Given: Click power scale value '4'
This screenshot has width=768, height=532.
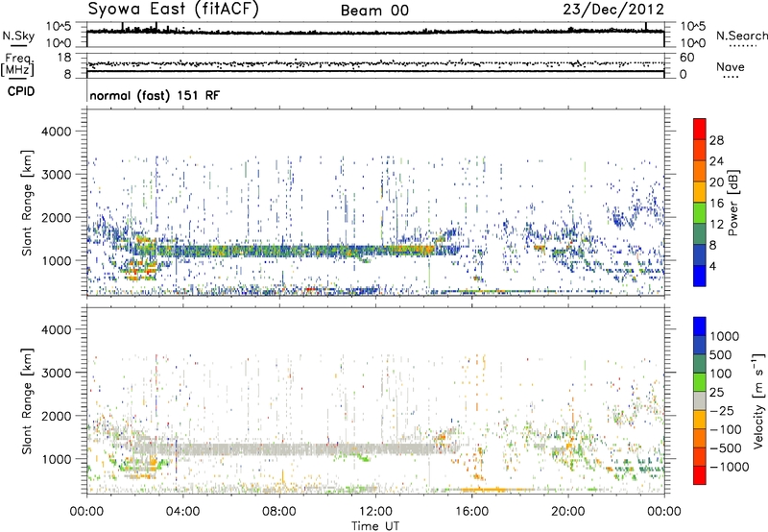Looking at the screenshot, I should (712, 267).
